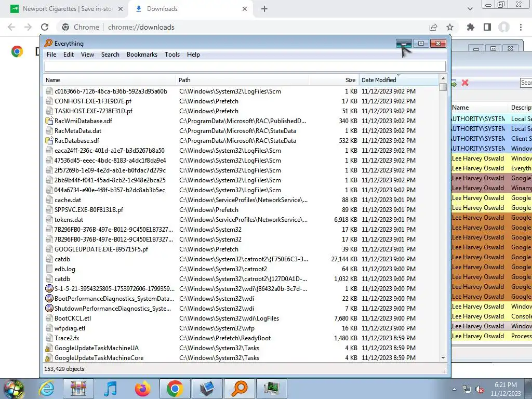
Task: Open the Edit menu in Everything
Action: [69, 54]
